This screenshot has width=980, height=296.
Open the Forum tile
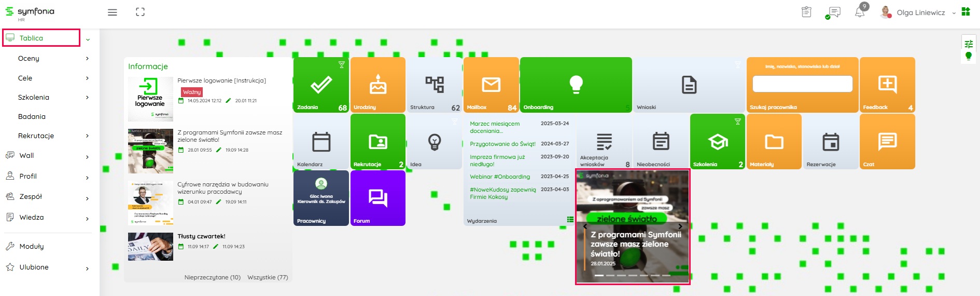(x=377, y=198)
